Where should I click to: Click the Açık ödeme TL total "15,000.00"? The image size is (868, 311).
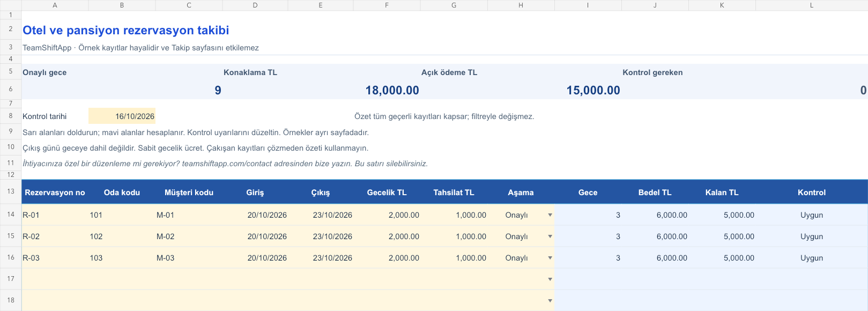click(593, 90)
